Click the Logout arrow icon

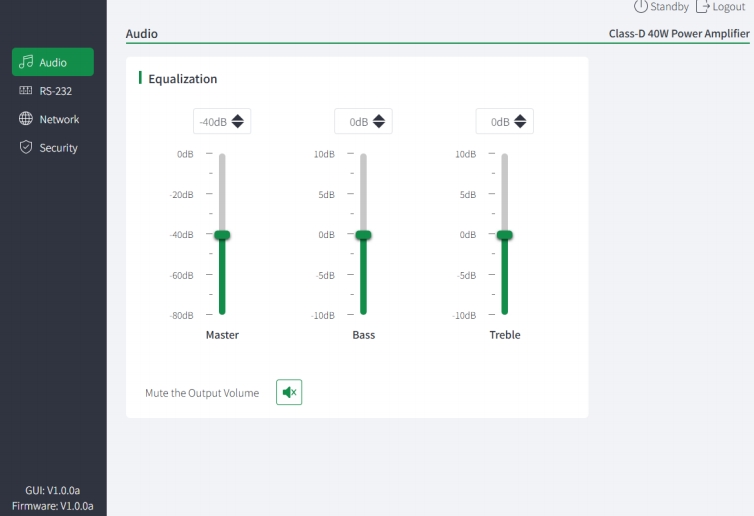pyautogui.click(x=703, y=6)
